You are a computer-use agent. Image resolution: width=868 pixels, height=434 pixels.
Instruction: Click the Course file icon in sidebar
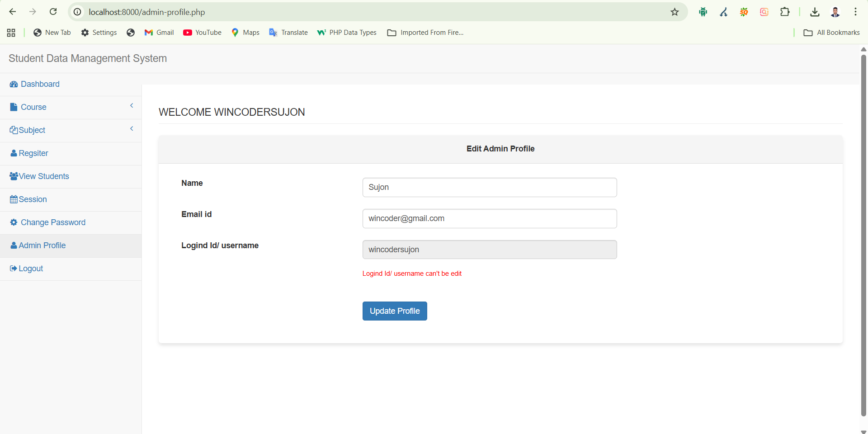[14, 107]
